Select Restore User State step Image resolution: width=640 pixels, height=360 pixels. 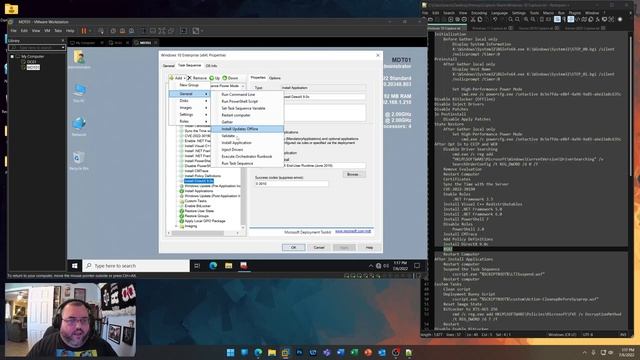[199, 211]
